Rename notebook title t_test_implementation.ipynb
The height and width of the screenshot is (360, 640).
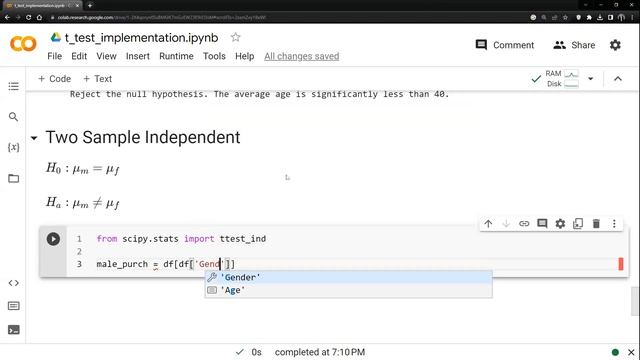[142, 38]
